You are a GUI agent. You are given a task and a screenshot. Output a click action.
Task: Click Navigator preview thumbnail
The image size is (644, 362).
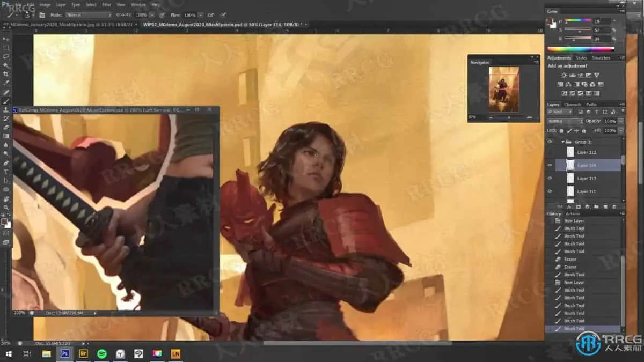click(x=504, y=89)
